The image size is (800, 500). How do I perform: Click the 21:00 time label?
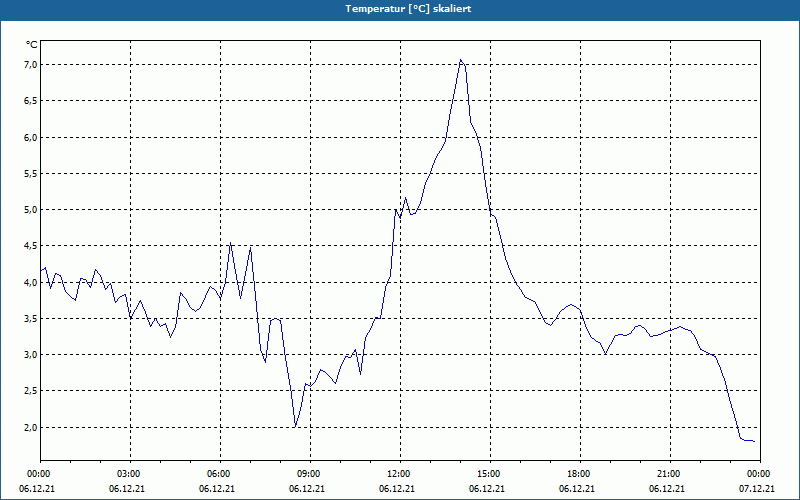coord(670,474)
